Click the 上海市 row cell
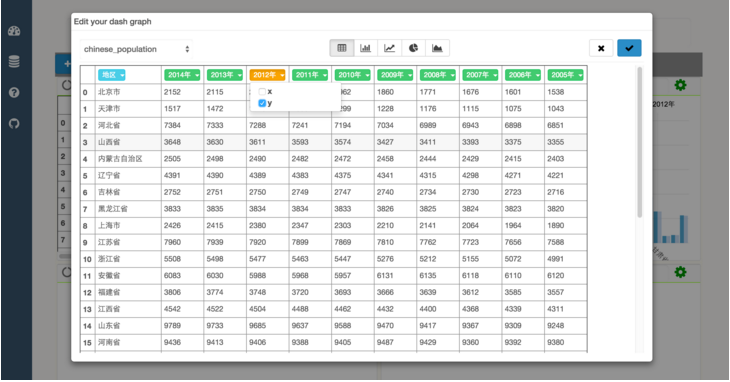730x382 pixels. [x=128, y=226]
